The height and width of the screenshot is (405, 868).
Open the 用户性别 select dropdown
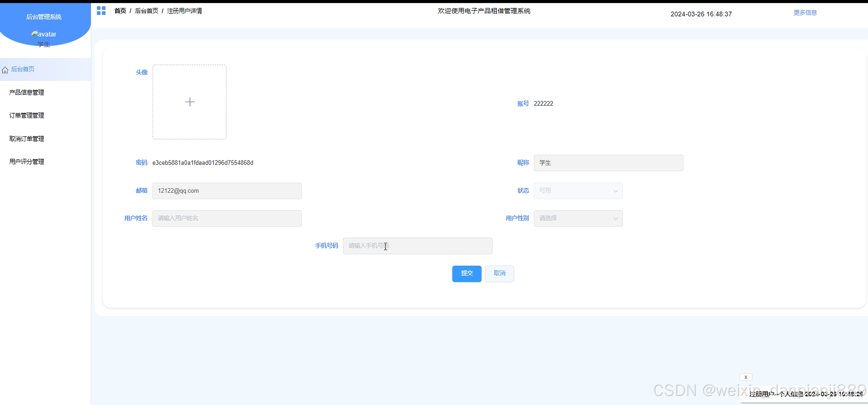(578, 218)
